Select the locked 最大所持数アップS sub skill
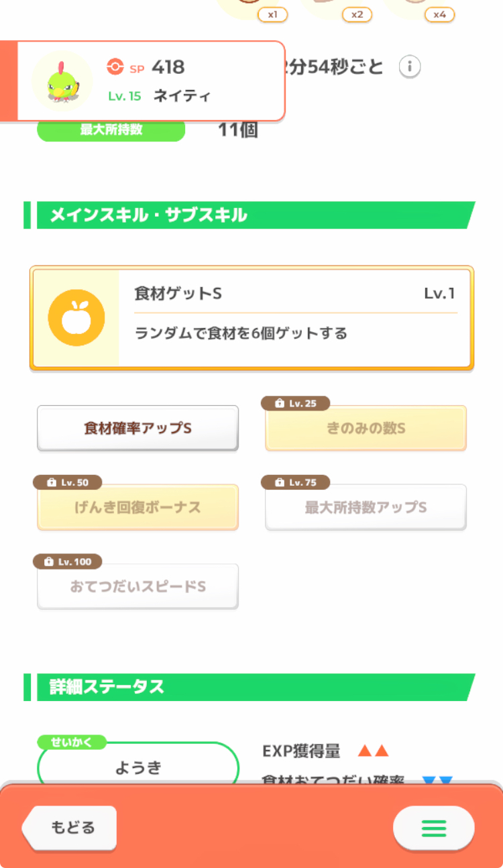 (x=366, y=507)
